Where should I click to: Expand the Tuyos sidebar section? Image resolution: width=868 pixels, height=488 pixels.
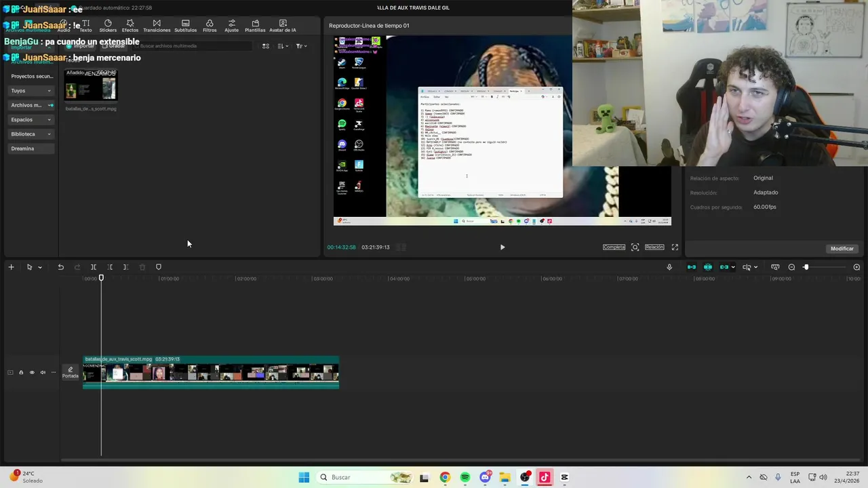point(31,91)
